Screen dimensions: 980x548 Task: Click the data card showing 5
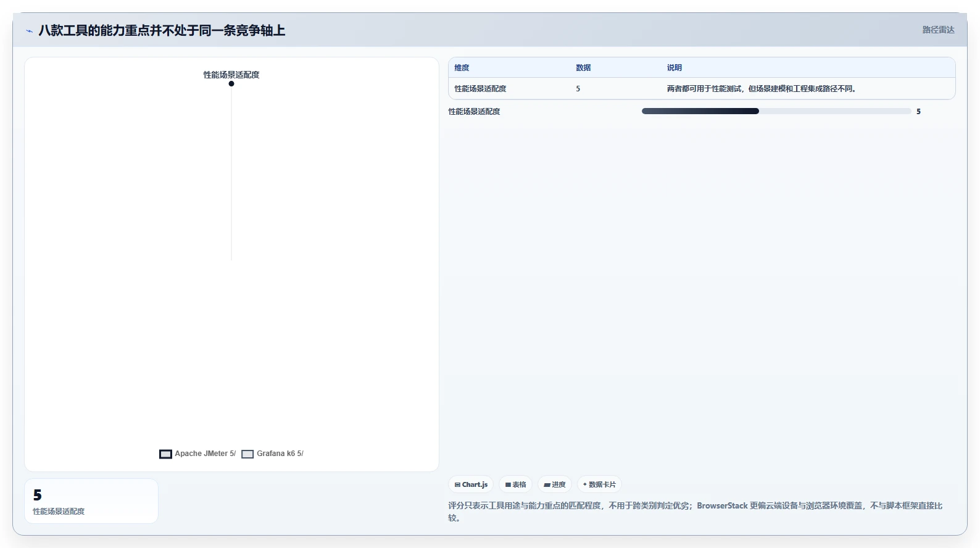pyautogui.click(x=91, y=501)
